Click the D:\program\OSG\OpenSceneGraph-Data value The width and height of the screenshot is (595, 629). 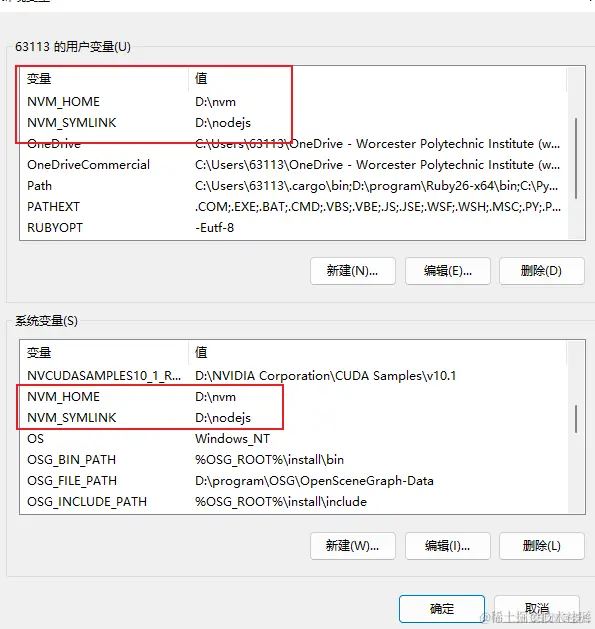(x=314, y=481)
